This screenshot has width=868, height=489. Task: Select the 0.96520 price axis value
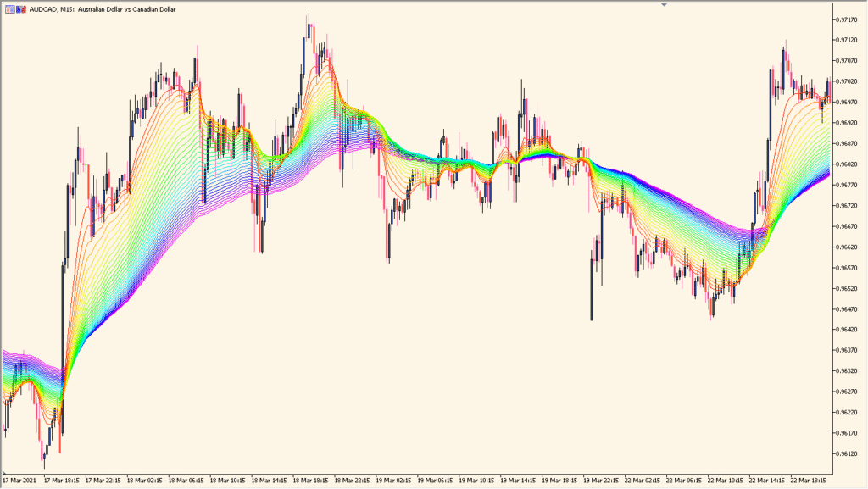[x=846, y=289]
